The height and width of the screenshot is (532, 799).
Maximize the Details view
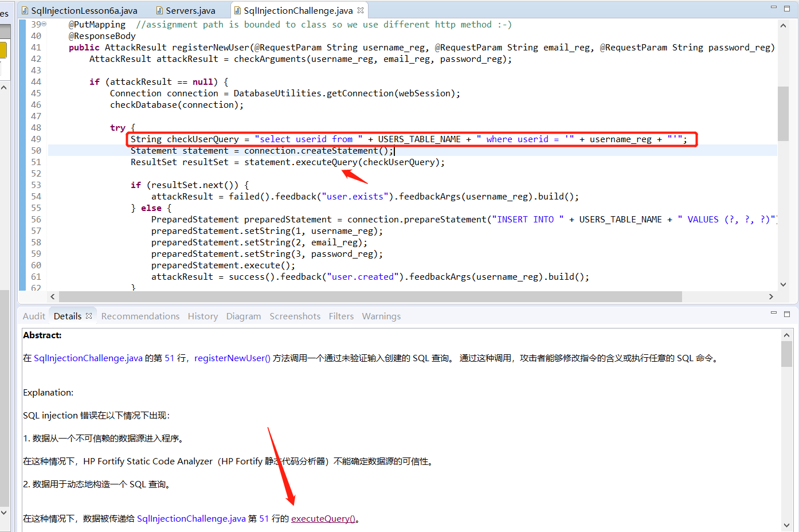[787, 313]
